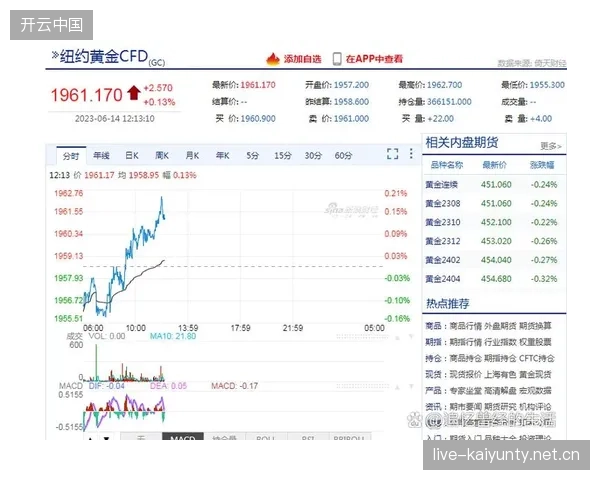Click the down triangle on the volume panel
Viewport: 600px width, 480px height.
411,337
